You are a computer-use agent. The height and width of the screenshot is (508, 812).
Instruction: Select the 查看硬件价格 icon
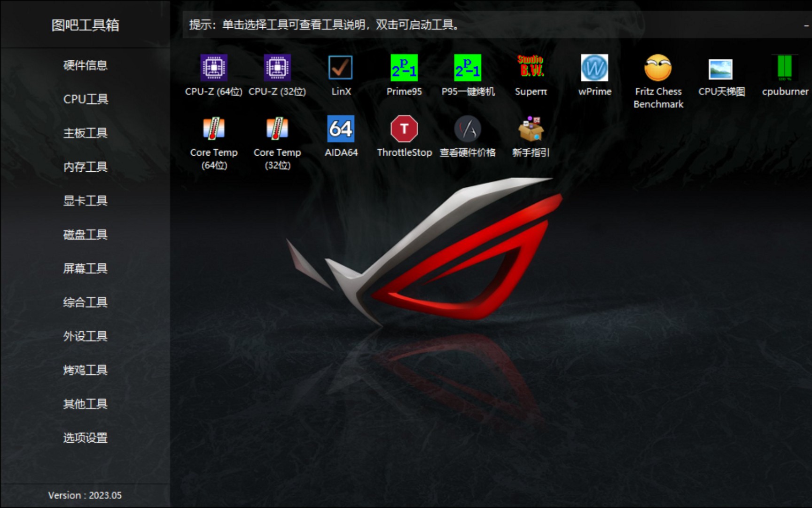point(468,129)
